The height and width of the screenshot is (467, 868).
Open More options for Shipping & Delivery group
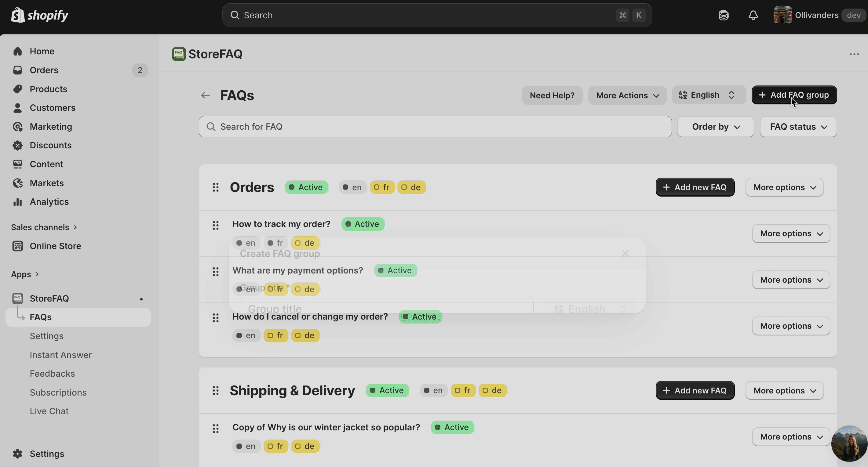click(x=784, y=391)
